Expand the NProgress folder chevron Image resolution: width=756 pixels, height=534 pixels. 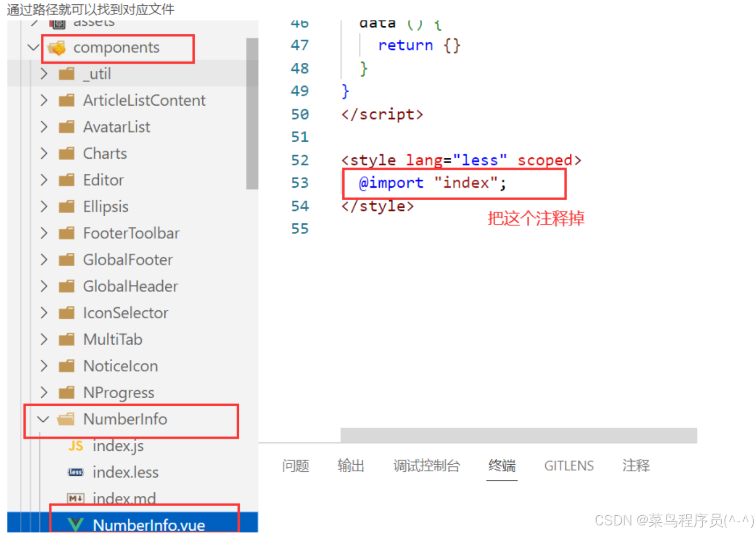[x=44, y=392]
